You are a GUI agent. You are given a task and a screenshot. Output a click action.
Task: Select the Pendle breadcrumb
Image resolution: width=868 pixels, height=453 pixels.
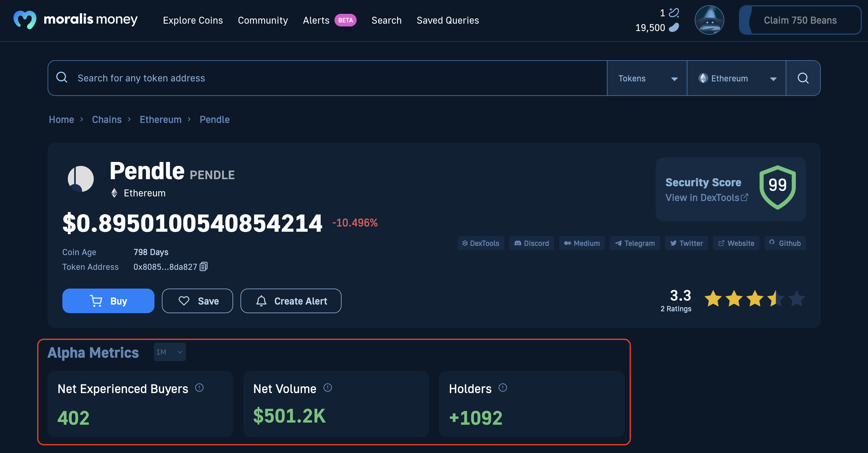[x=214, y=119]
